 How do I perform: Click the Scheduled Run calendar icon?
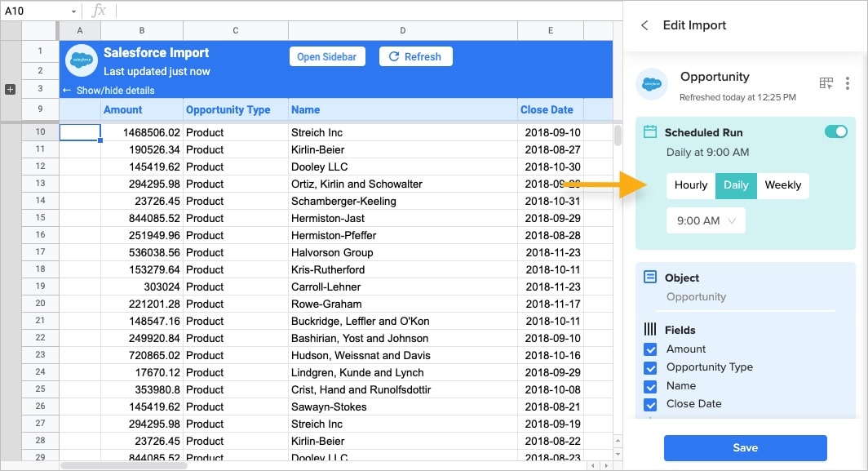tap(650, 132)
